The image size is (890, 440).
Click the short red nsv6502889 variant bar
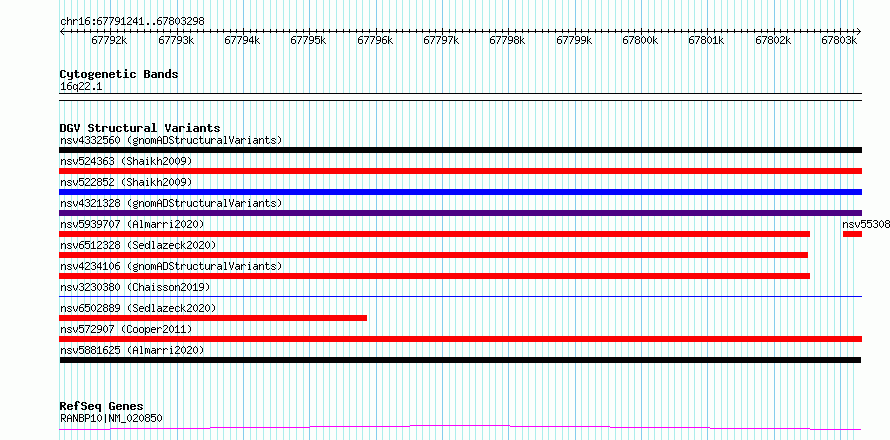(x=213, y=318)
